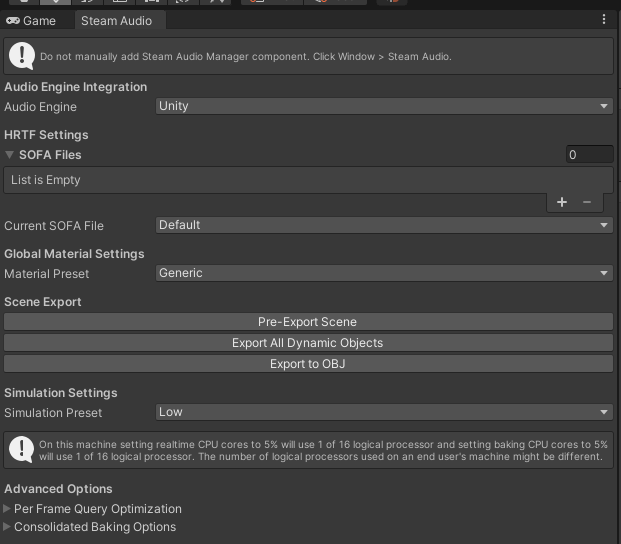Viewport: 621px width, 544px height.
Task: Remove a SOFA file with minus button
Action: pos(587,202)
